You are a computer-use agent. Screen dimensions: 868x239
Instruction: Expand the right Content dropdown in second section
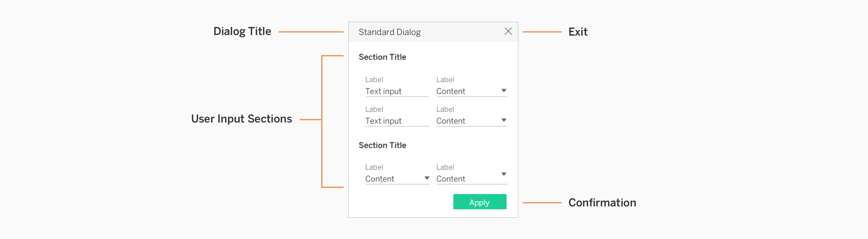pyautogui.click(x=503, y=174)
